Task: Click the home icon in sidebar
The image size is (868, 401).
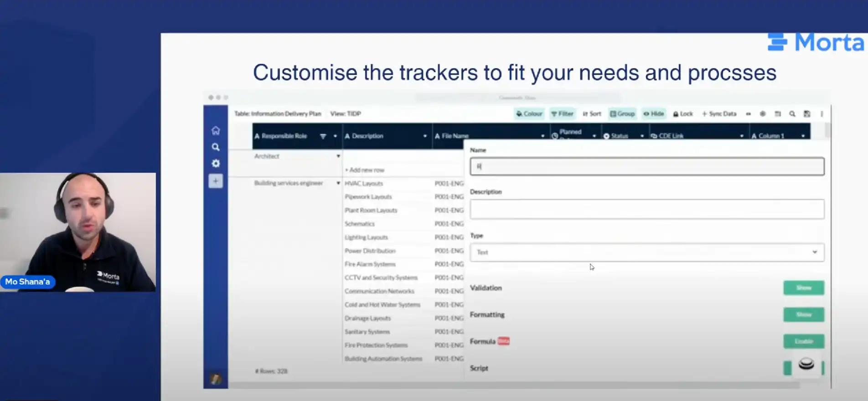Action: (216, 131)
